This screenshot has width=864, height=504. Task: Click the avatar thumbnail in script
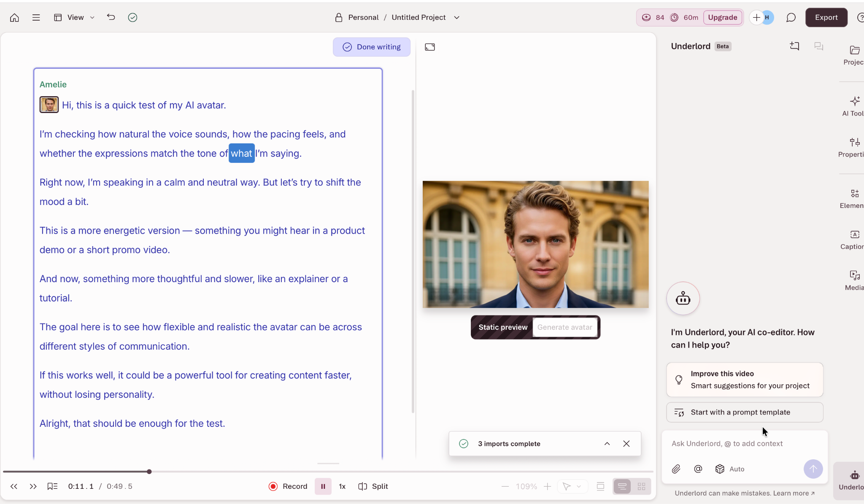click(x=49, y=105)
